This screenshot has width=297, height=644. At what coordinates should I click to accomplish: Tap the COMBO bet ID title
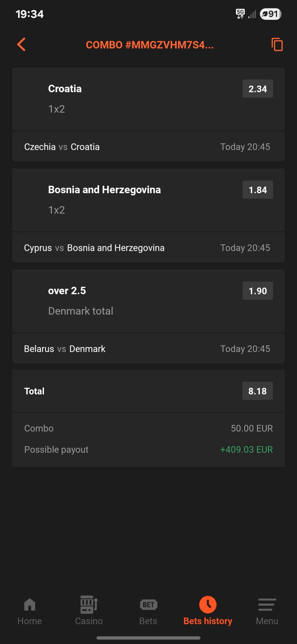click(x=150, y=45)
